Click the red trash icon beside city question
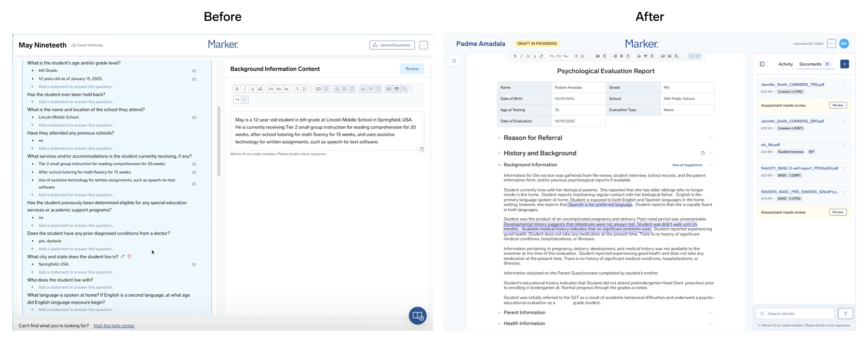This screenshot has height=343, width=868. click(129, 256)
